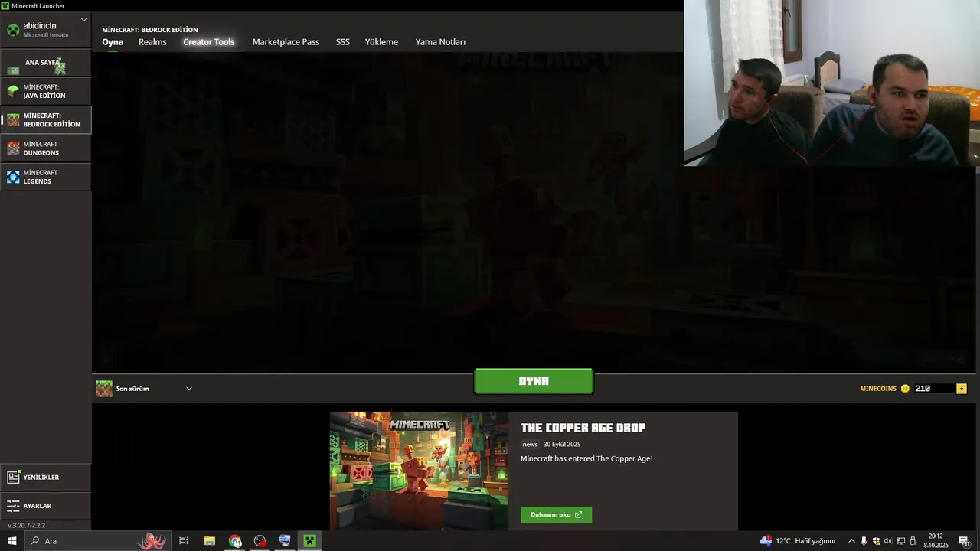The width and height of the screenshot is (980, 551).
Task: Open the clock and date 20:12
Action: pyautogui.click(x=936, y=541)
